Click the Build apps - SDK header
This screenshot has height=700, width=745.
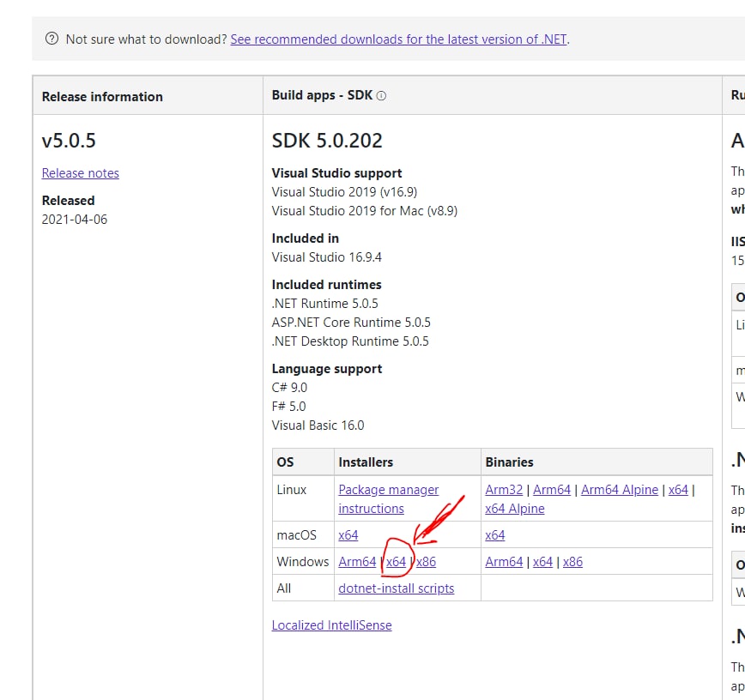[x=322, y=95]
